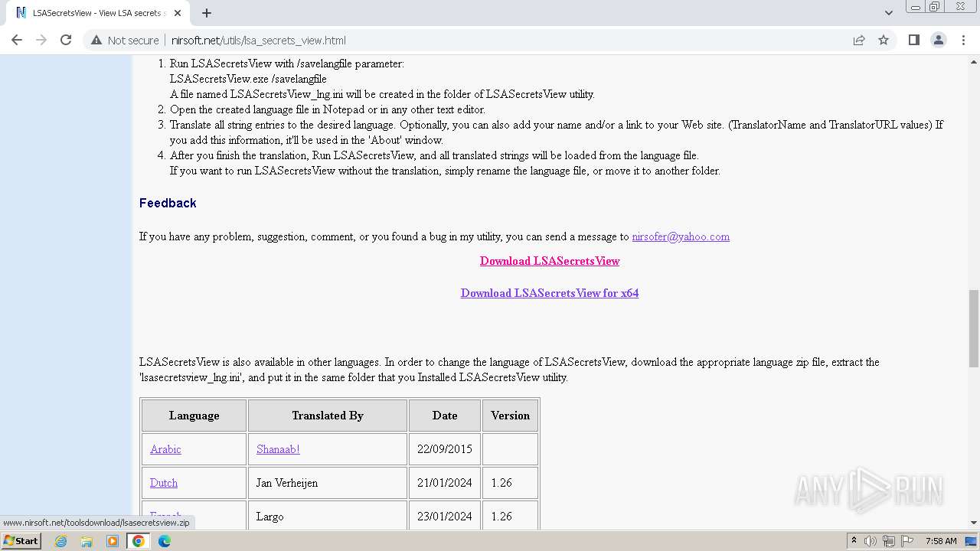Click the page vertical scrollbar thumb
This screenshot has width=980, height=551.
tap(974, 328)
